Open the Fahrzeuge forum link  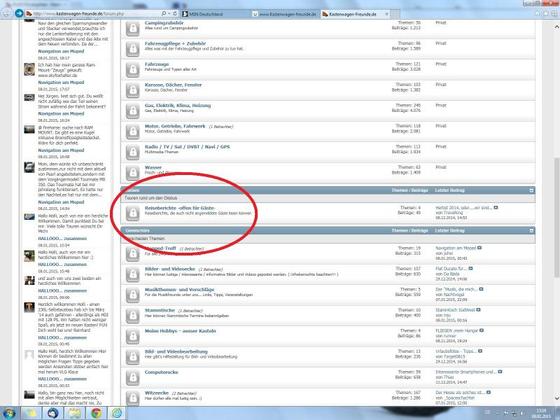coord(157,64)
